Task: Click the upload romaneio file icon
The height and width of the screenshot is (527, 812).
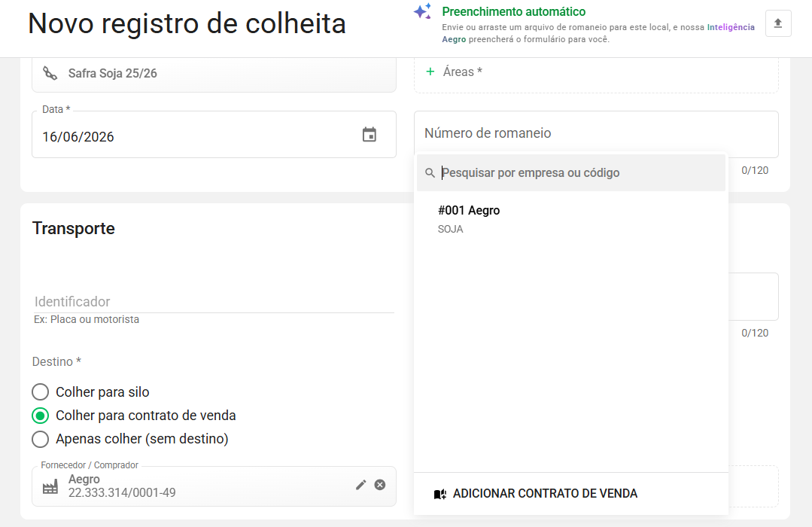Action: 778,23
